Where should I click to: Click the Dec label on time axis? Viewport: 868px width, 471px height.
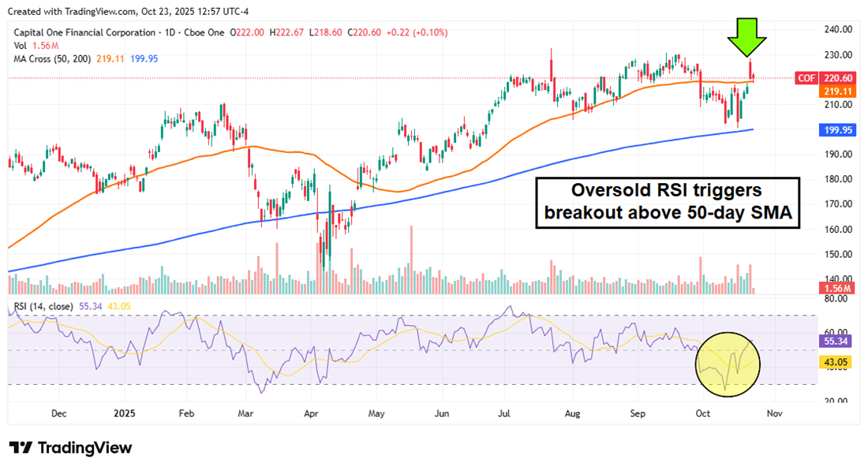tap(58, 413)
